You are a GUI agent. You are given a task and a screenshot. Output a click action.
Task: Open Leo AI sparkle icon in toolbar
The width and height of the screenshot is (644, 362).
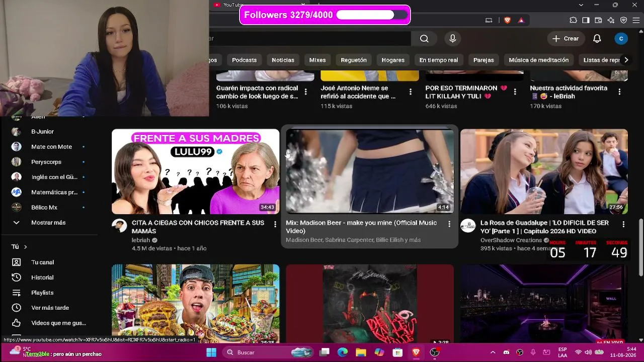[x=611, y=20]
